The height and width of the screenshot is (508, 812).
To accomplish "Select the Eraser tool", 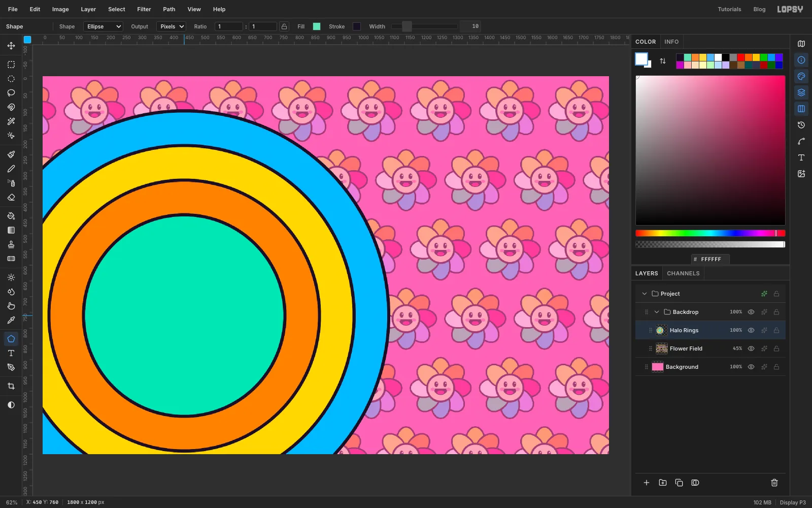I will pos(11,197).
